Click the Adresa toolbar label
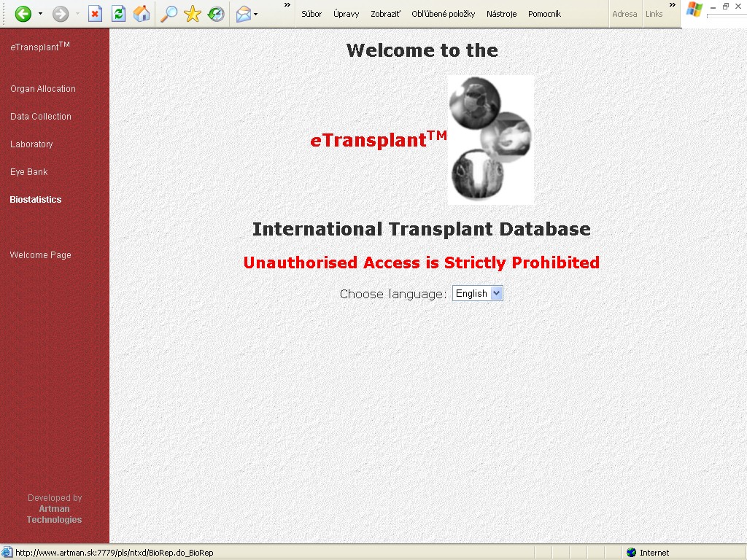The image size is (747, 560). click(x=624, y=14)
